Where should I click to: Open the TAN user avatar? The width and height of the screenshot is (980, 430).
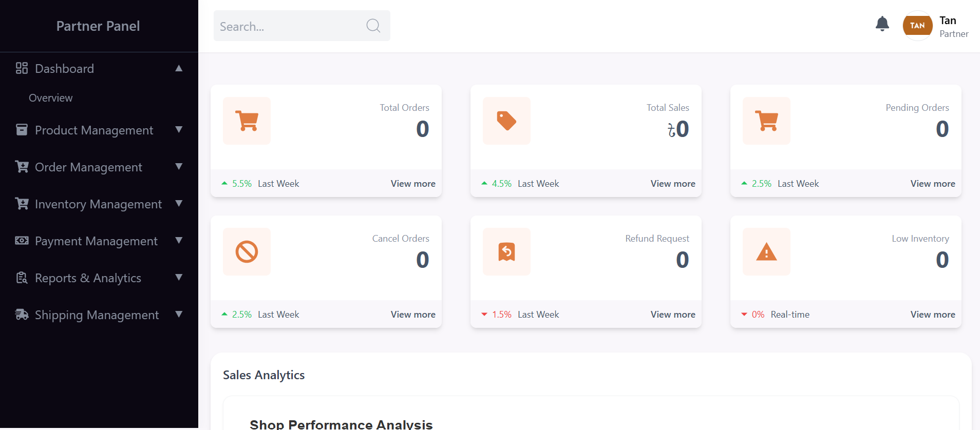click(918, 26)
